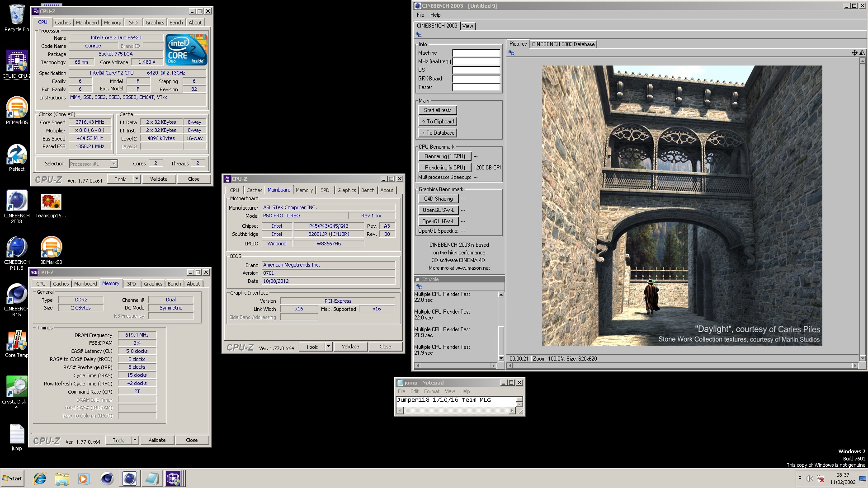Click the Tester info input field
The height and width of the screenshot is (488, 868).
coord(476,87)
